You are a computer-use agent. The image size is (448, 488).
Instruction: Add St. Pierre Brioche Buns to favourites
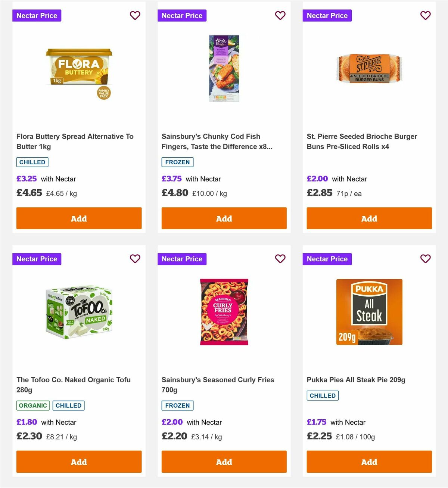425,15
